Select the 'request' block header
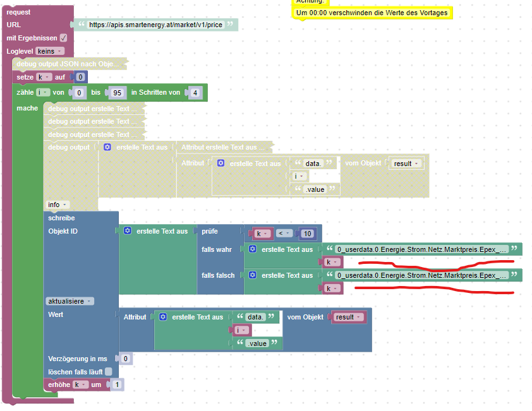Screen dimensions: 532x411 click(18, 12)
